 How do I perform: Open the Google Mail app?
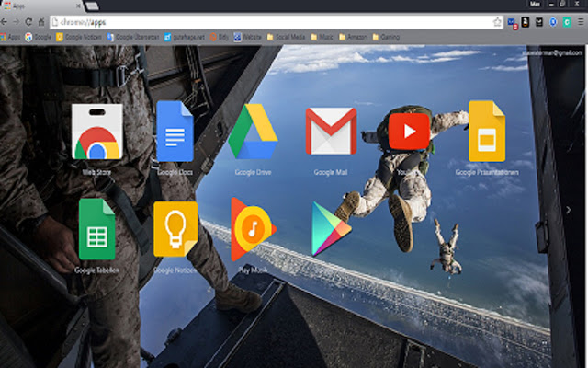click(331, 131)
